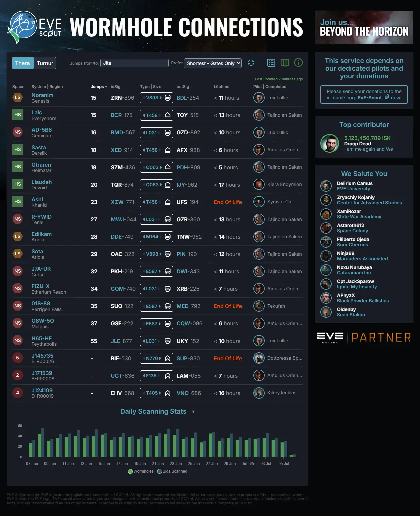Image resolution: width=420 pixels, height=516 pixels.
Task: Click Dottoressa Sp... pilot portrait
Action: [x=259, y=358]
